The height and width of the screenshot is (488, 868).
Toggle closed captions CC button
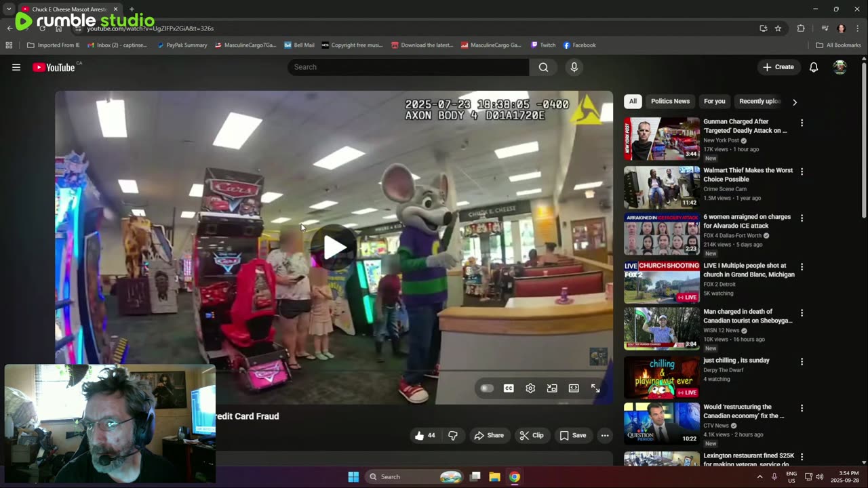point(509,388)
